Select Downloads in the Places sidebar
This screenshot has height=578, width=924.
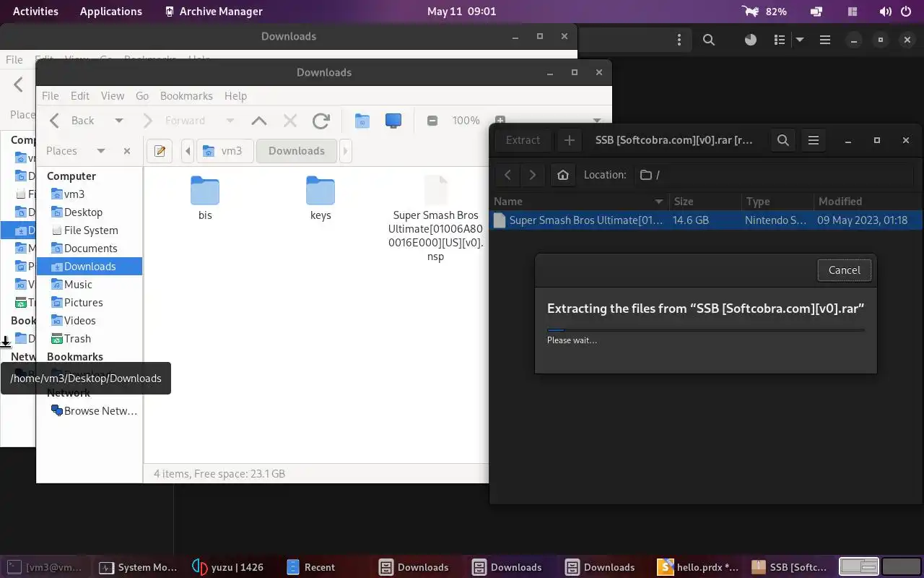90,266
